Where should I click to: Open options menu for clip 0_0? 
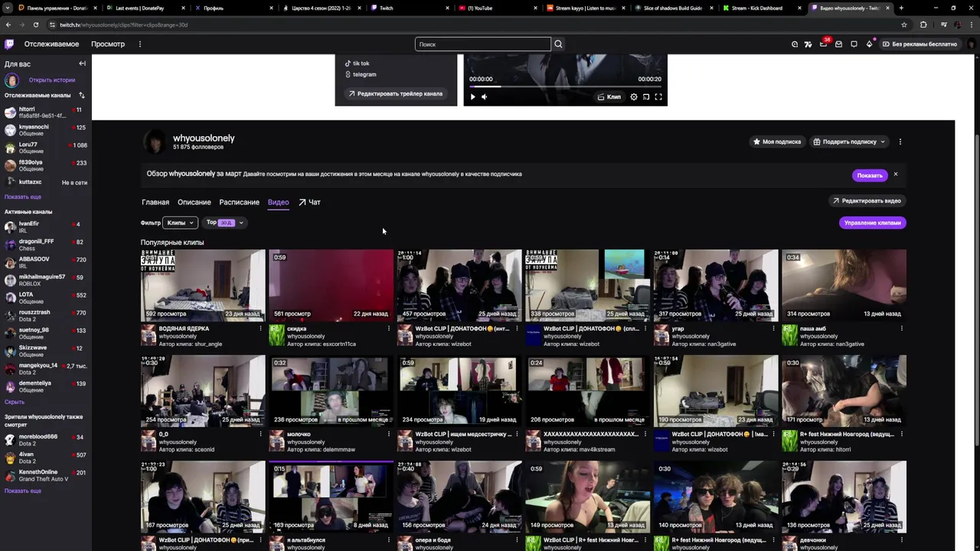260,434
